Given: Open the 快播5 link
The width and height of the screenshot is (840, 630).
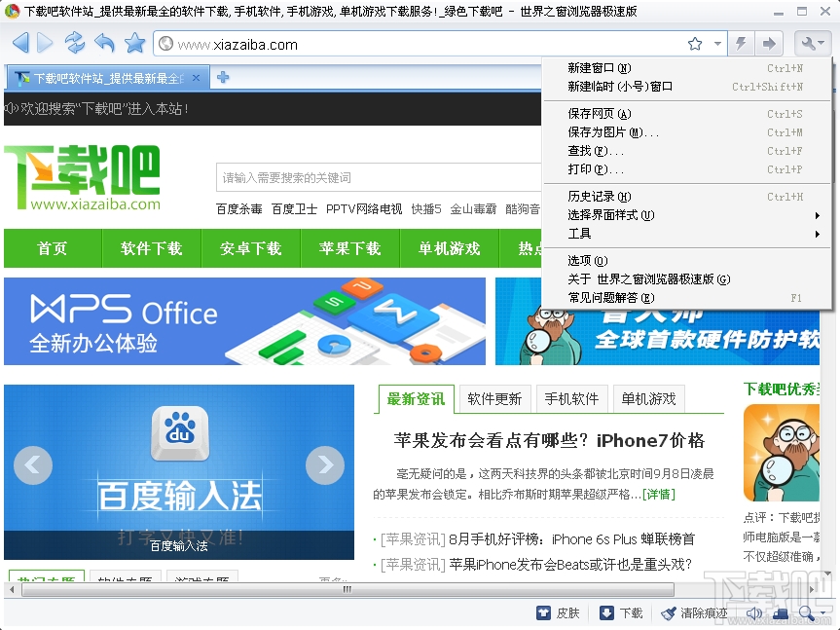Looking at the screenshot, I should tap(426, 209).
